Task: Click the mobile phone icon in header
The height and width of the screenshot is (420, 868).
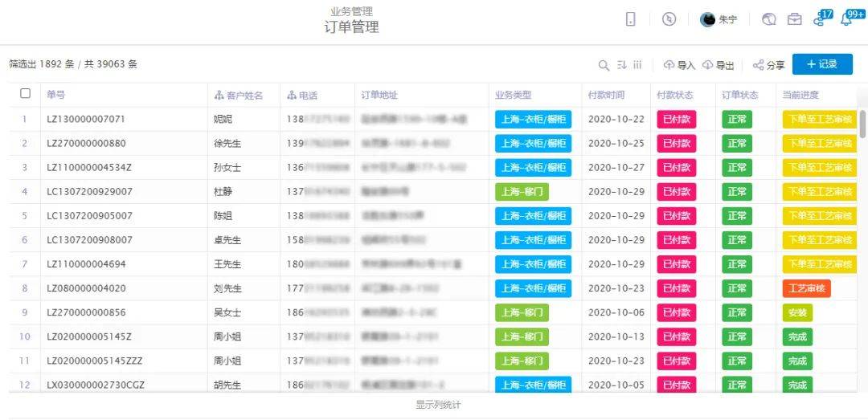Action: 631,20
